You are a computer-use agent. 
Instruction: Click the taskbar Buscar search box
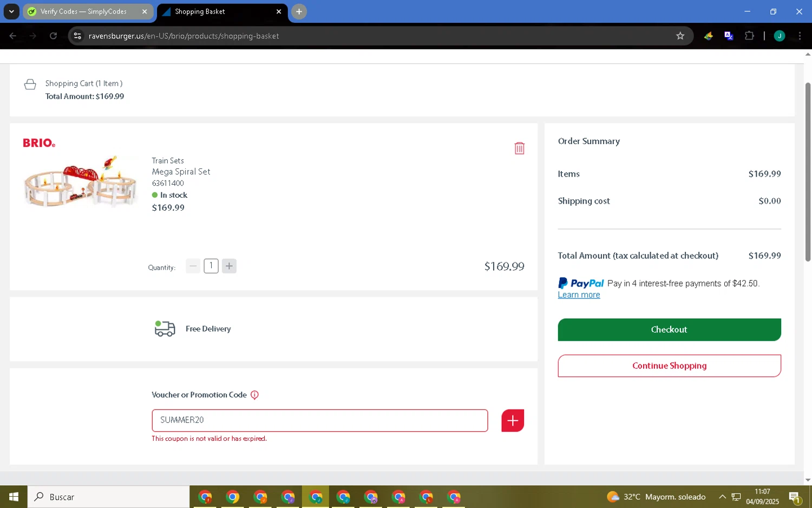pos(108,497)
